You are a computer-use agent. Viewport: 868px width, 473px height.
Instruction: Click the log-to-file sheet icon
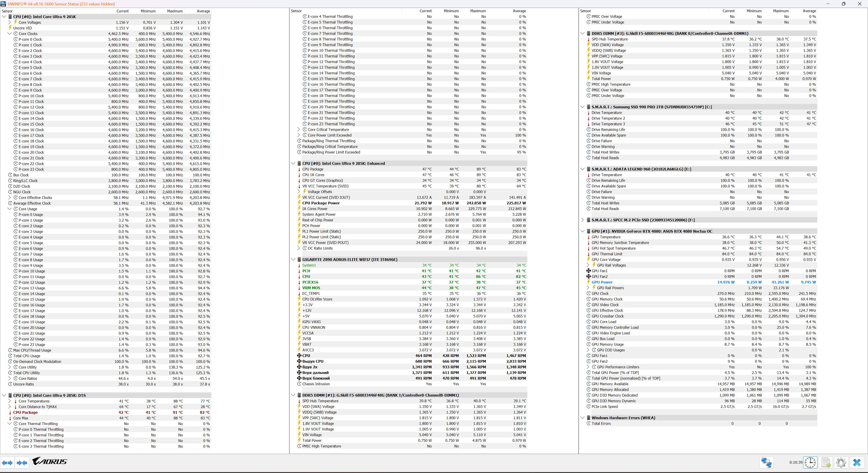826,462
